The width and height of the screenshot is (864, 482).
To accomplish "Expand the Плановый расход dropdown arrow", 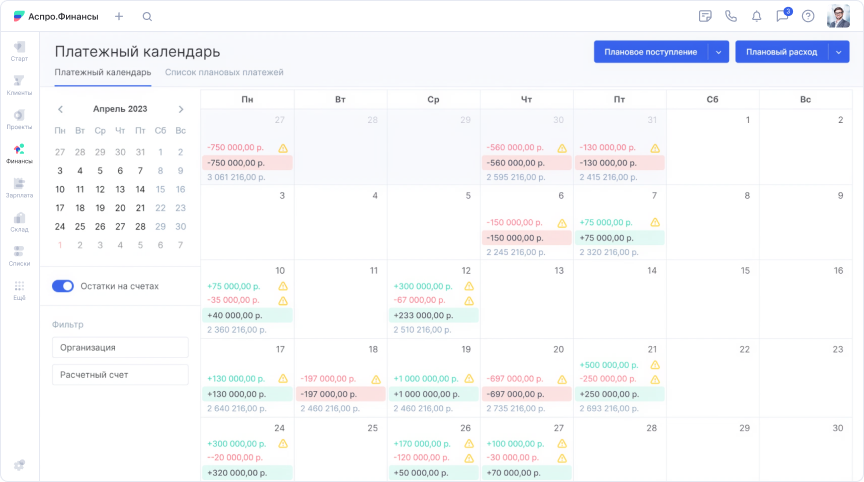I will [838, 52].
